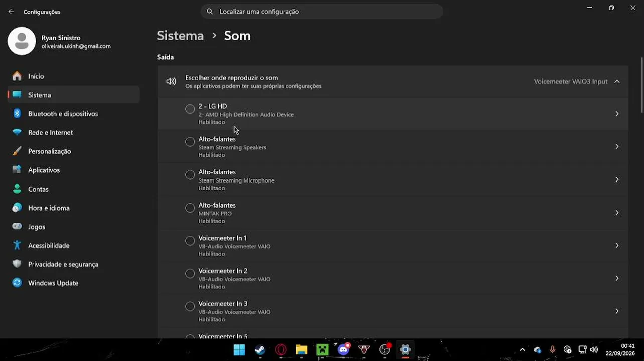Image resolution: width=644 pixels, height=361 pixels.
Task: Open Steam from the taskbar
Action: (x=260, y=350)
